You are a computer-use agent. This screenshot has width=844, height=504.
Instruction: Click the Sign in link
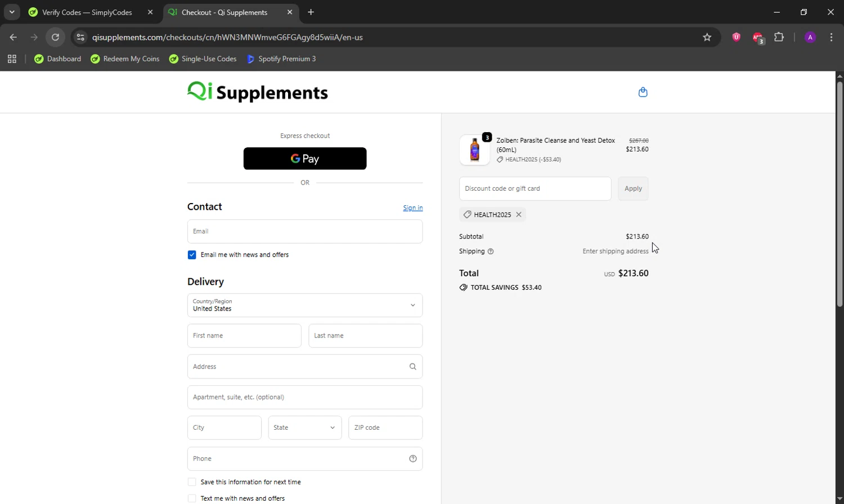coord(413,208)
